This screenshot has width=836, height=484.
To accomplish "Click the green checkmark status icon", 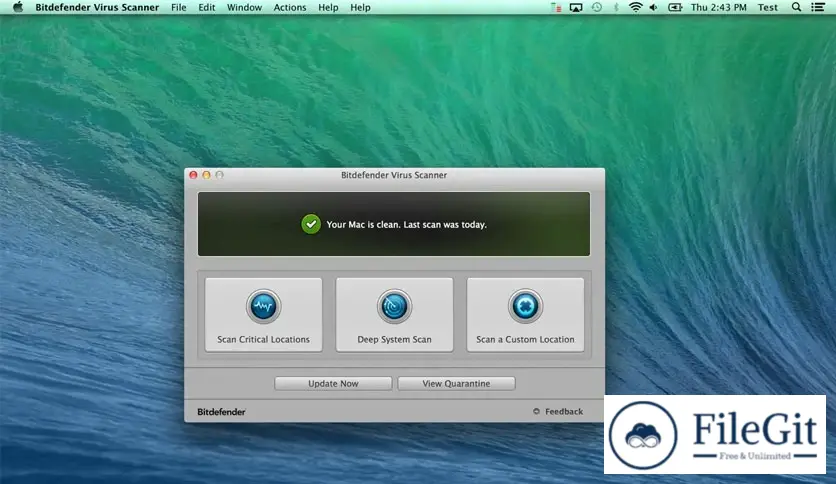I will (311, 224).
